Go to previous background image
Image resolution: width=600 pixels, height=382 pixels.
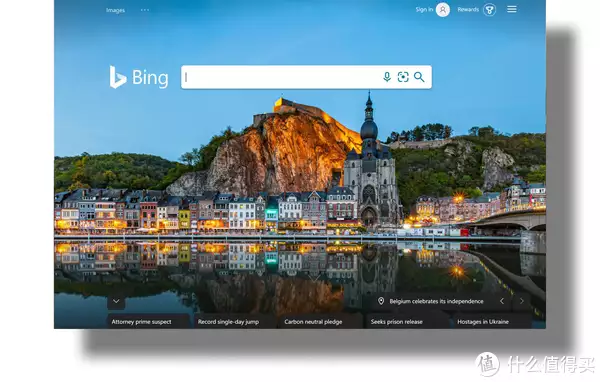click(502, 301)
